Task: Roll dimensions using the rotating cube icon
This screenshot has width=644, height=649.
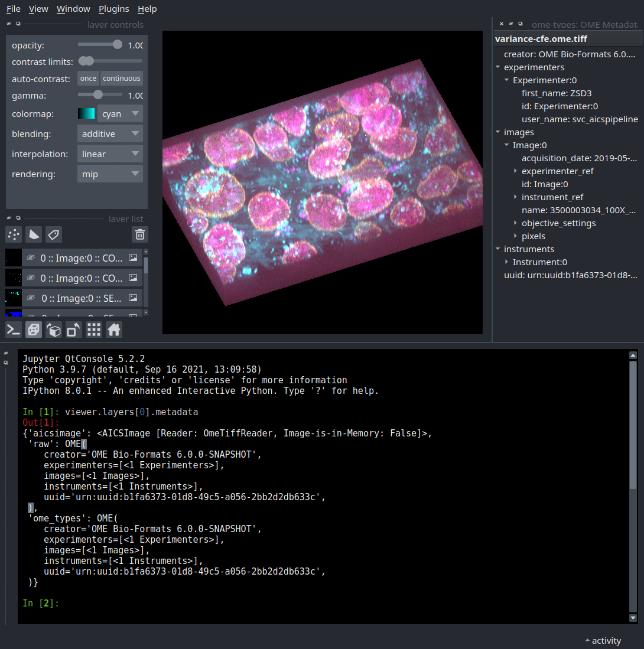Action: [x=53, y=330]
